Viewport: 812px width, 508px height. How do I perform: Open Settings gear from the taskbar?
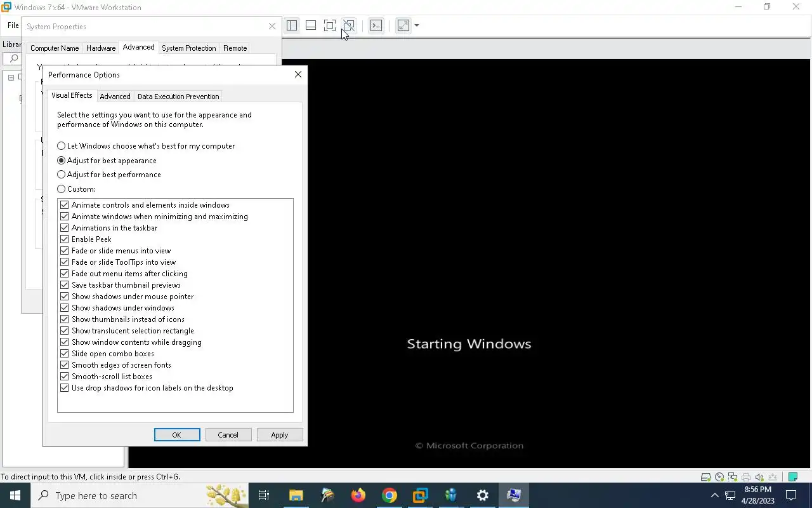coord(483,495)
